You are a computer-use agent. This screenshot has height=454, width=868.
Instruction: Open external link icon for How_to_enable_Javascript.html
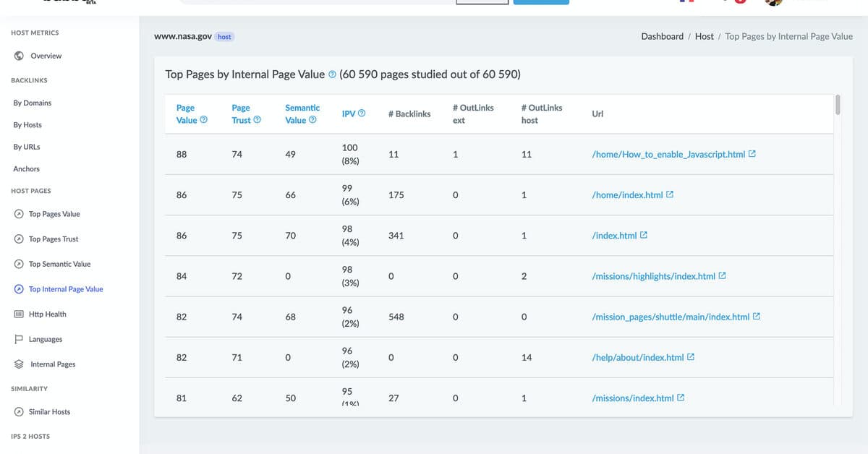point(752,154)
